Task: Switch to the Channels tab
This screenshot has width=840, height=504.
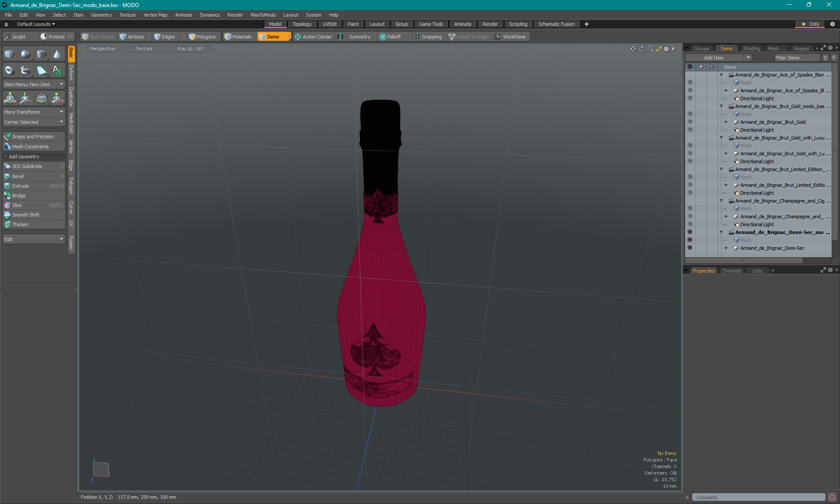Action: pyautogui.click(x=731, y=271)
